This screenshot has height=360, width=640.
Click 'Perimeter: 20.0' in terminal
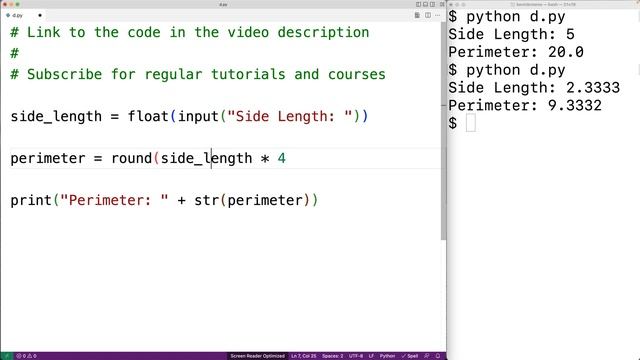point(516,52)
